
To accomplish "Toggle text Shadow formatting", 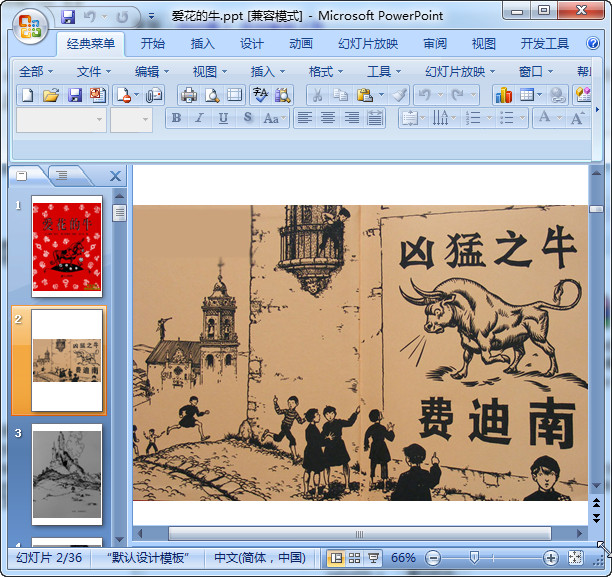I will pos(247,118).
